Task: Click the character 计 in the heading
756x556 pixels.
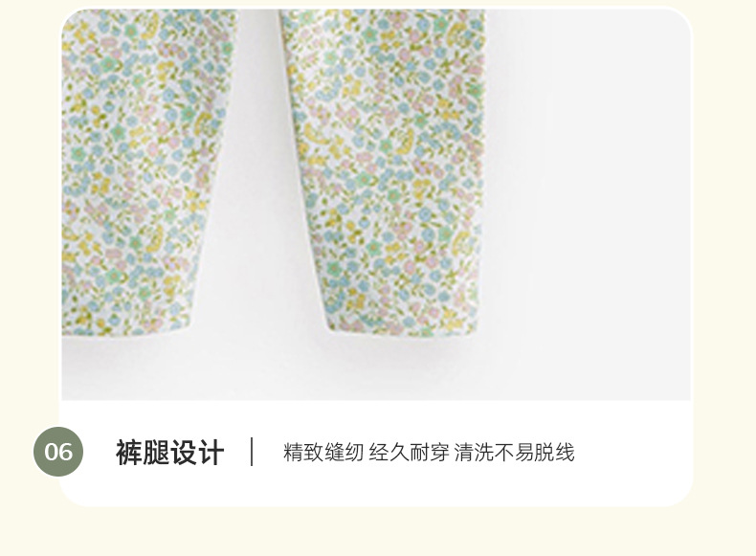Action: [x=211, y=453]
